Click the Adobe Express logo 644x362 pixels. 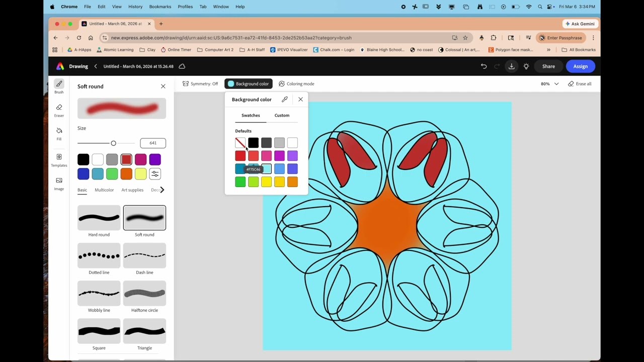click(60, 66)
